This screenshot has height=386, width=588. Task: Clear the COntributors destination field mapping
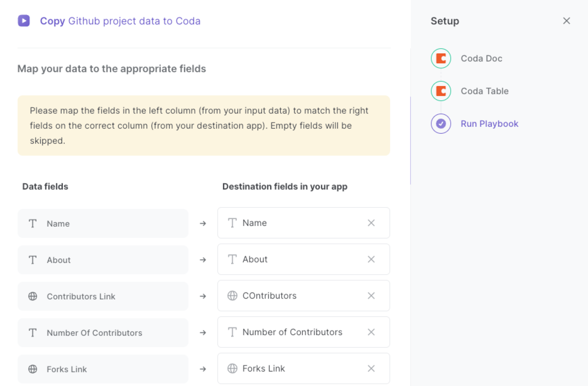coord(371,296)
